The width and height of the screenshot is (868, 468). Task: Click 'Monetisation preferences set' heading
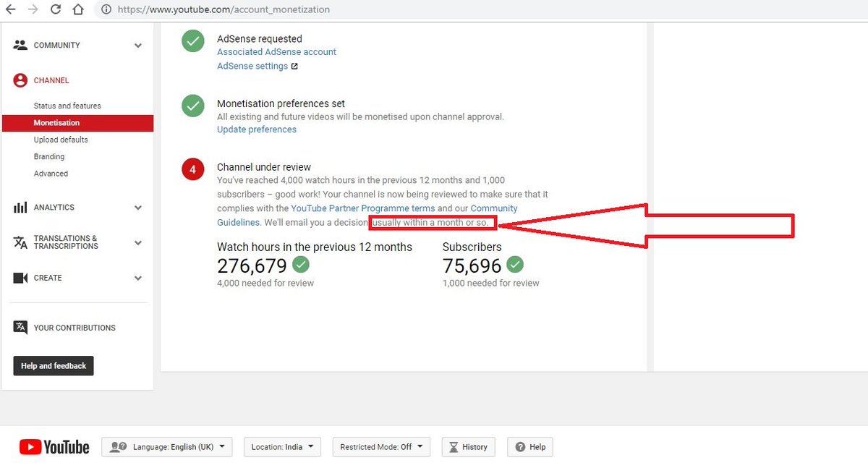(x=281, y=103)
